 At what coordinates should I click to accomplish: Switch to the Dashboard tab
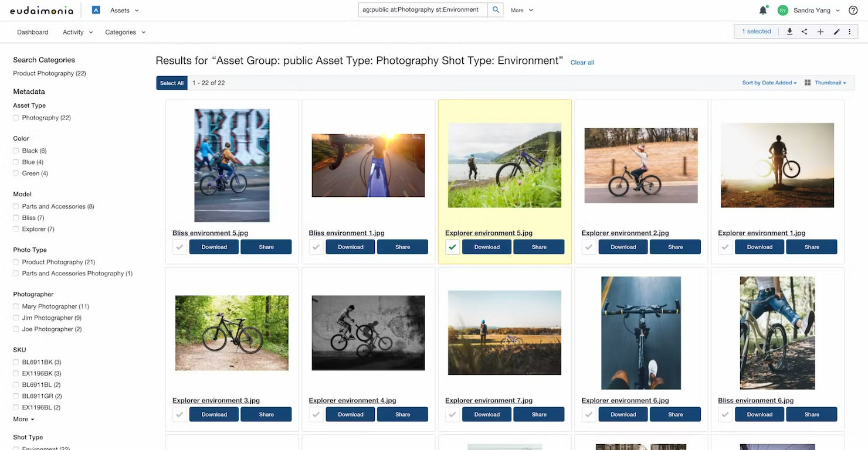(32, 32)
